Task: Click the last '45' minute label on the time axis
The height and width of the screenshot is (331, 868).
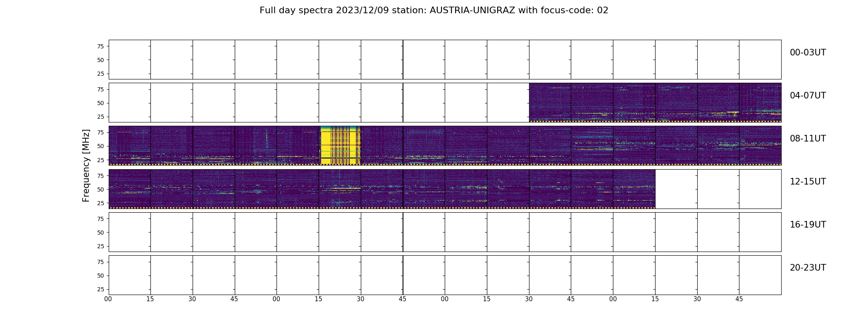Action: pyautogui.click(x=739, y=299)
